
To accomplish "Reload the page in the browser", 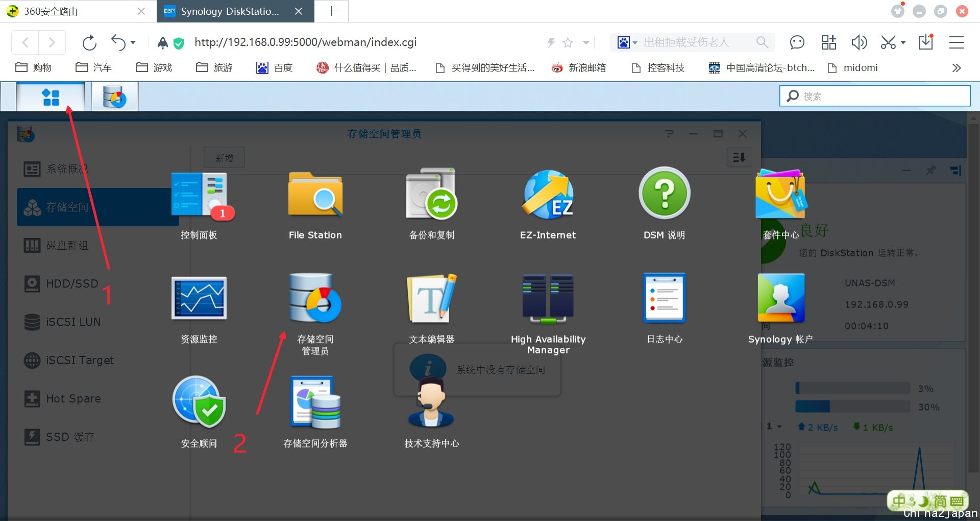I will (x=89, y=42).
